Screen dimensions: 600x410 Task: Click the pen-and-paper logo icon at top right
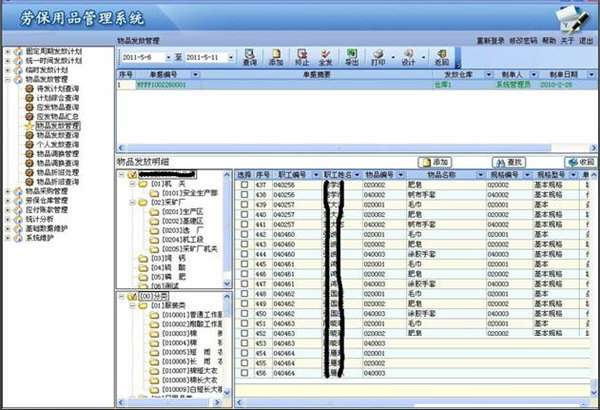point(572,18)
